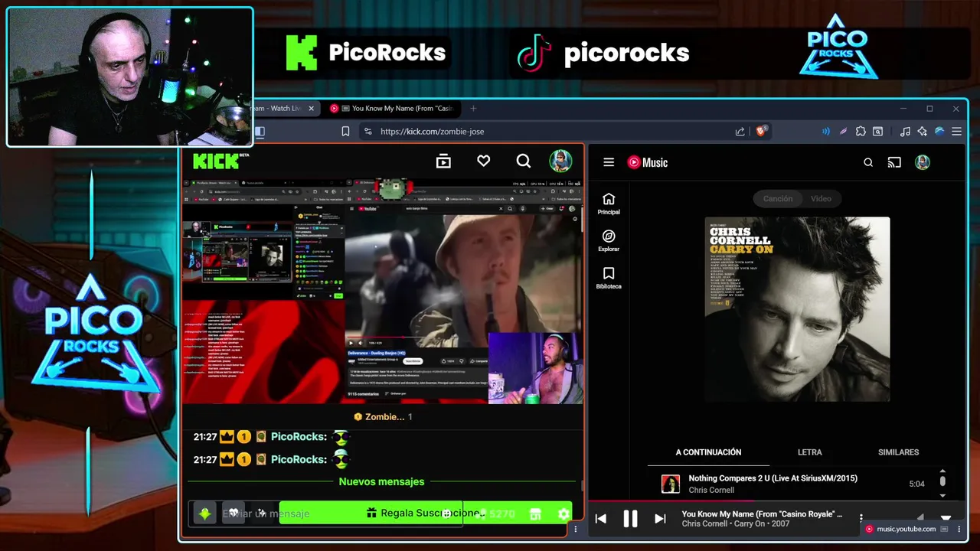The width and height of the screenshot is (980, 551).
Task: Click the bookmark icon in address bar
Action: 345,132
